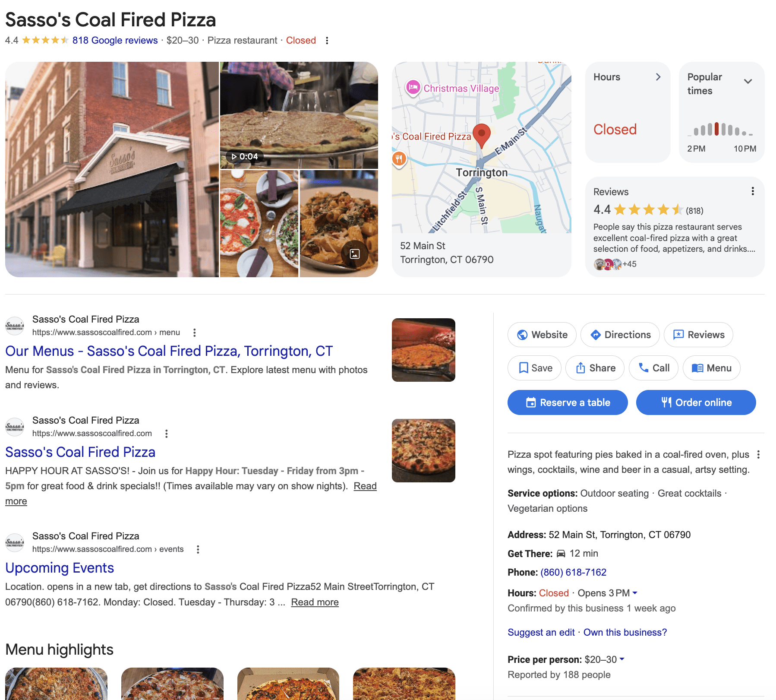The width and height of the screenshot is (776, 700).
Task: Click the three-dot menu beside Closed status
Action: coord(327,41)
